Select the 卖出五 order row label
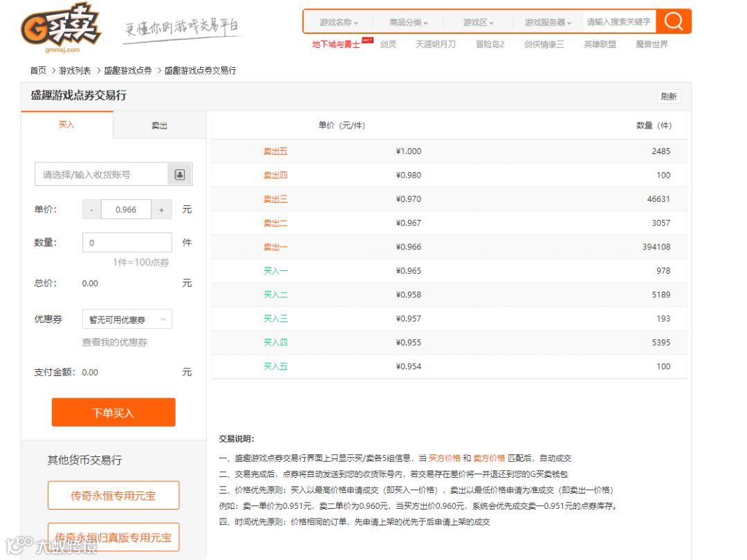This screenshot has width=747, height=560. (275, 151)
